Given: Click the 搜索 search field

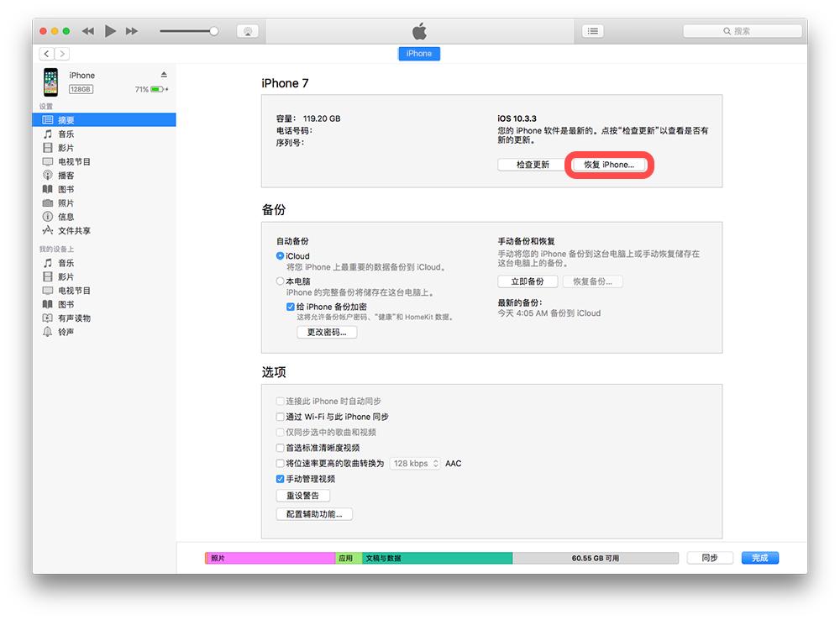Looking at the screenshot, I should pyautogui.click(x=742, y=31).
